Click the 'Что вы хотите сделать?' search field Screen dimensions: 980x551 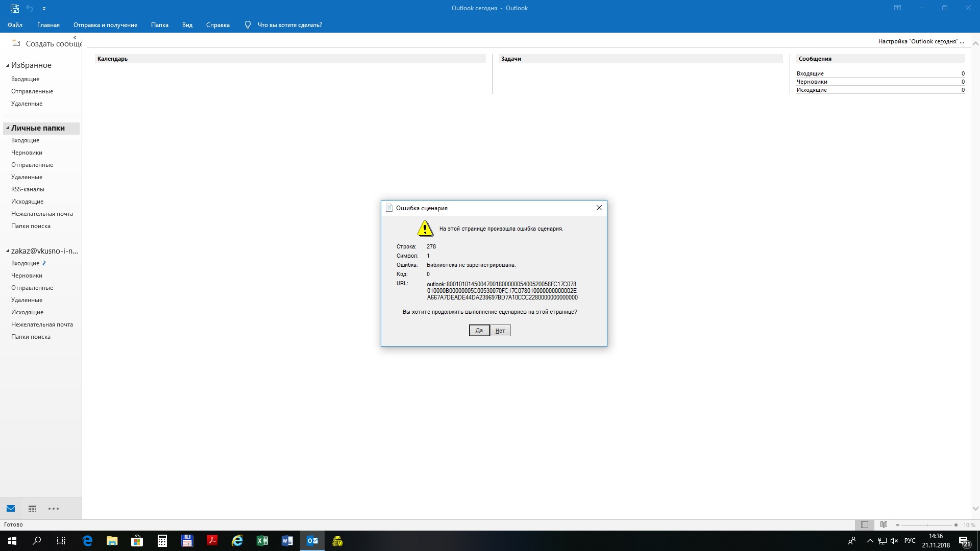(x=290, y=25)
